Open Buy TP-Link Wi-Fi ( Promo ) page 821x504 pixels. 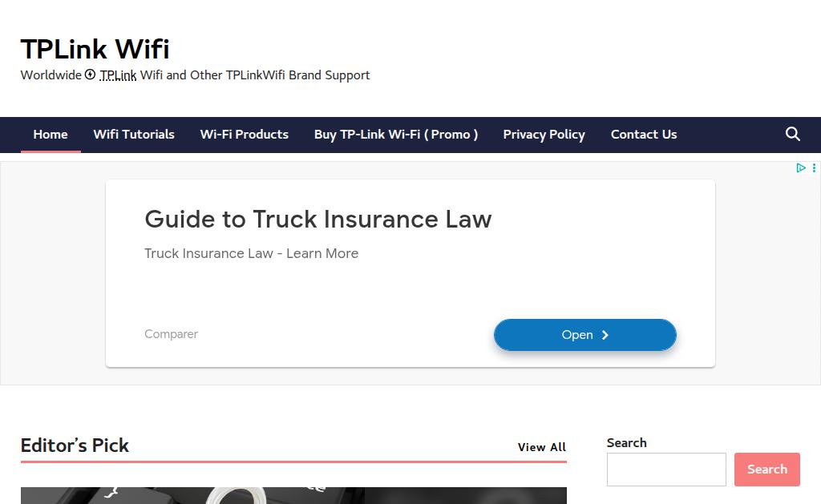click(396, 135)
